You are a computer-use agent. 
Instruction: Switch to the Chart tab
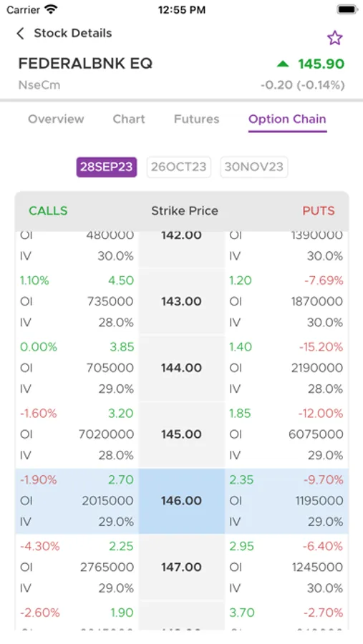[x=129, y=119]
